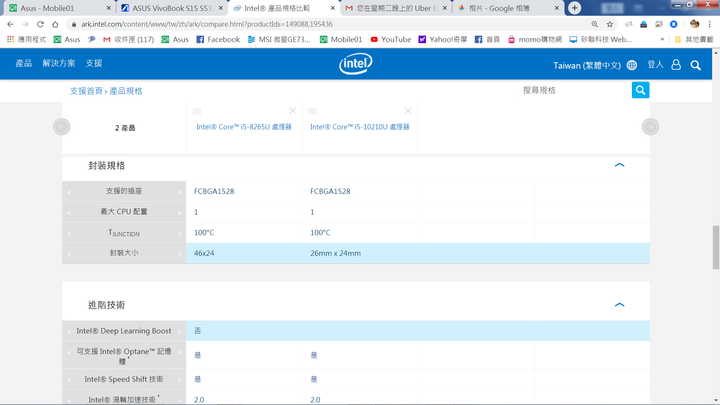The height and width of the screenshot is (405, 720).
Task: Open browser home page icon
Action: click(55, 24)
